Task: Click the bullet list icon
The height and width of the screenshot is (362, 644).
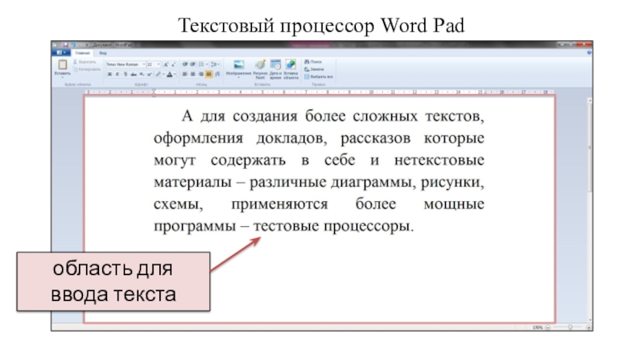Action: (x=201, y=64)
